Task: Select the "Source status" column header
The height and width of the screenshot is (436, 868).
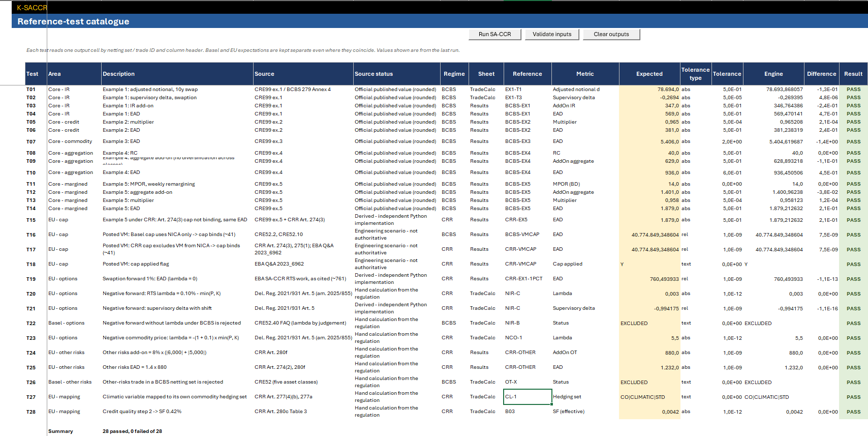Action: [396, 74]
